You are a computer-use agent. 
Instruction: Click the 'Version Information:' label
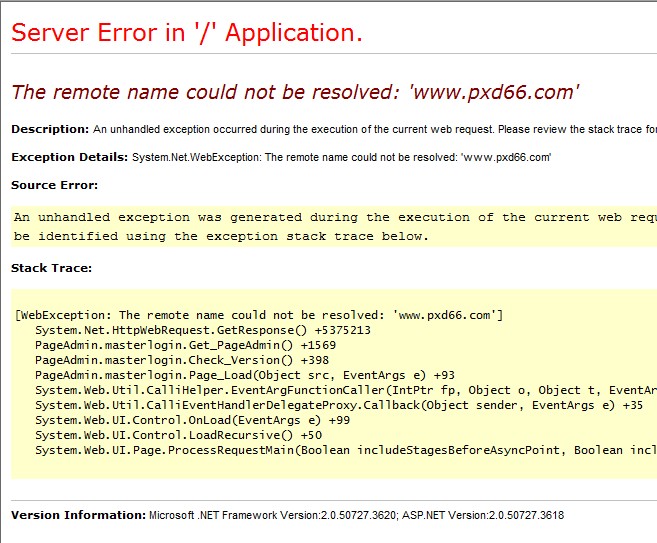pos(78,515)
